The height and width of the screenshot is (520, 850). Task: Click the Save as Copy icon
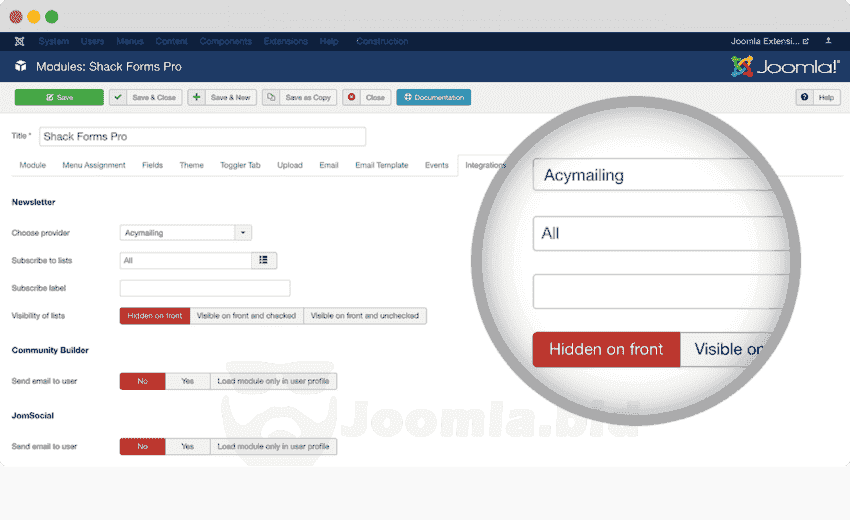pos(272,97)
